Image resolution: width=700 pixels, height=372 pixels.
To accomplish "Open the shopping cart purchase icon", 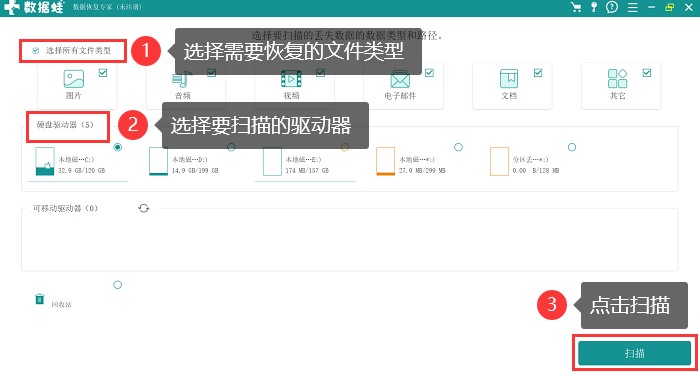I will pos(576,7).
